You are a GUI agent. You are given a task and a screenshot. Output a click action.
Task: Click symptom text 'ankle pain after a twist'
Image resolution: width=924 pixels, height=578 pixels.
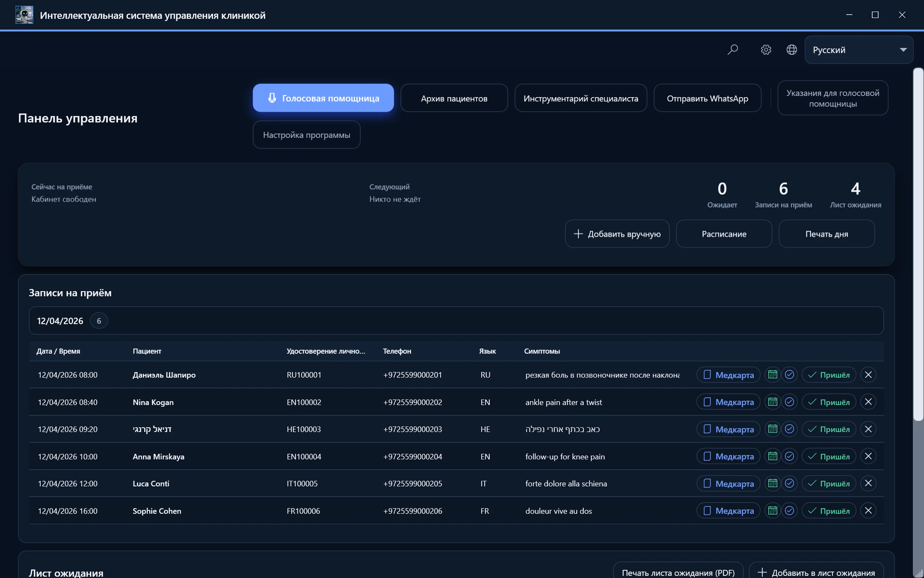564,402
